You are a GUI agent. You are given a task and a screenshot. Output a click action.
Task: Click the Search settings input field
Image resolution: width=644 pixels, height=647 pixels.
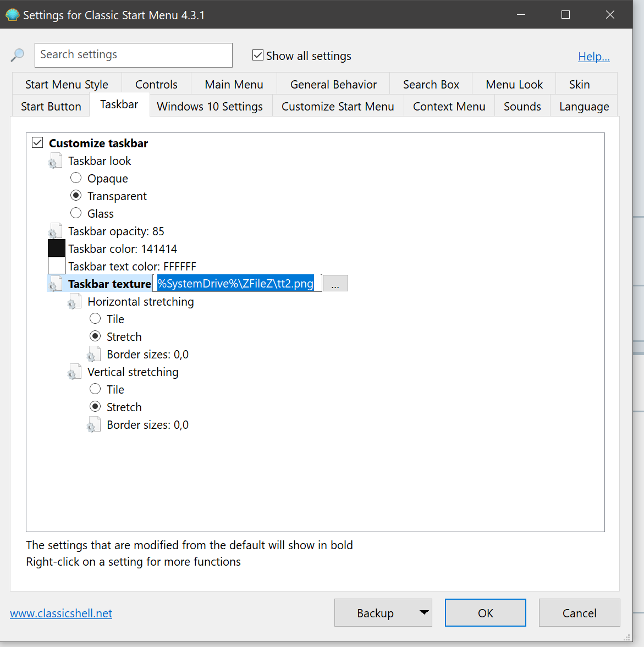click(133, 55)
